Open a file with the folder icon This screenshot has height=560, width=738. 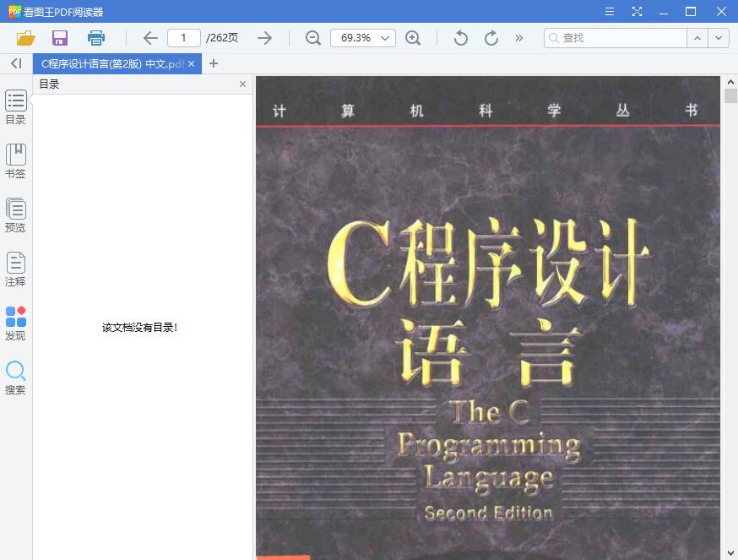(26, 38)
